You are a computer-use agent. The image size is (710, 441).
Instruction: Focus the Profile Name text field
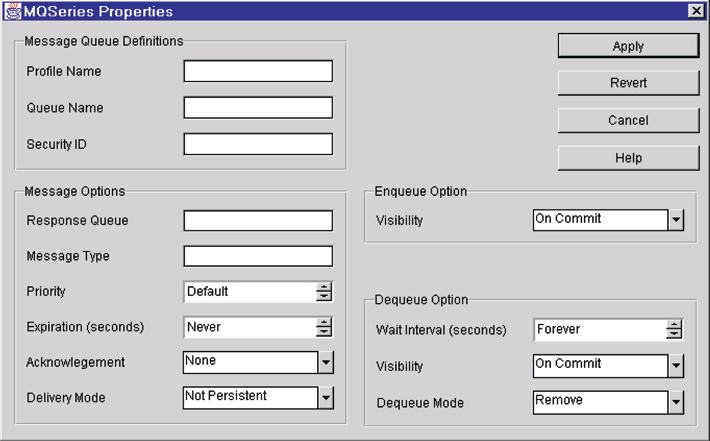(258, 71)
